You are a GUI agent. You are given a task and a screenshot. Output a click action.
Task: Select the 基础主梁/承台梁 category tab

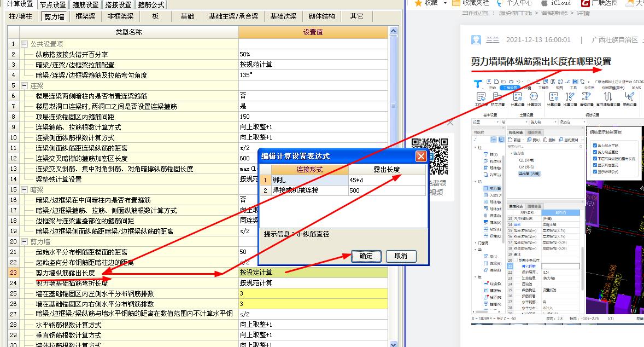pos(233,16)
